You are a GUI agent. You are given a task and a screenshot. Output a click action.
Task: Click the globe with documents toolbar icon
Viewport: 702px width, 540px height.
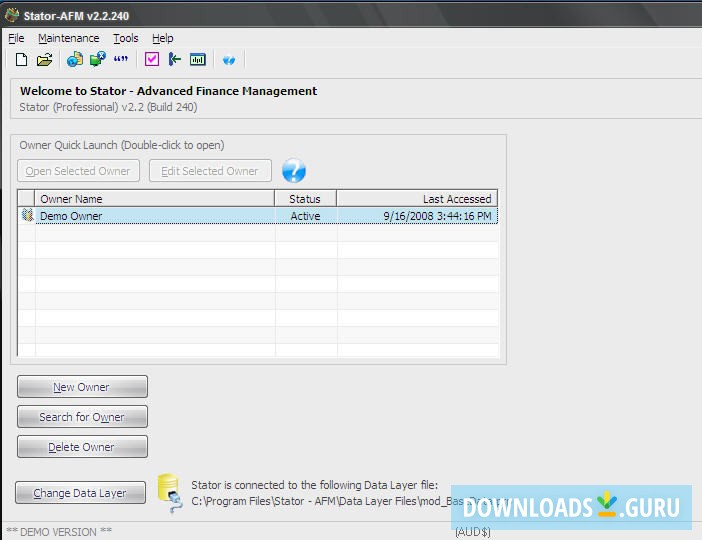(x=74, y=59)
